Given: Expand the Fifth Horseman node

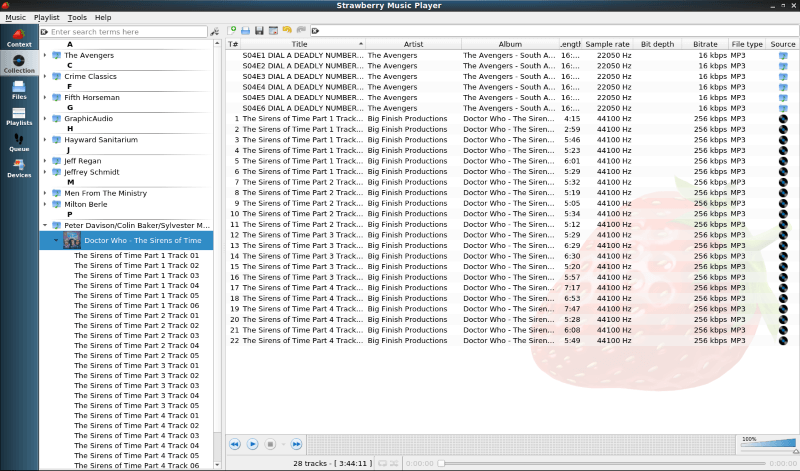Looking at the screenshot, I should [45, 97].
